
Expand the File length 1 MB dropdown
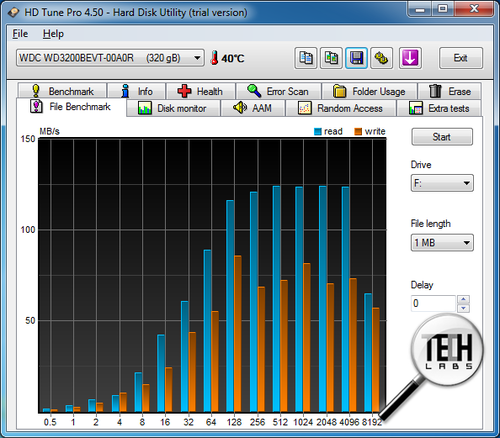click(442, 242)
